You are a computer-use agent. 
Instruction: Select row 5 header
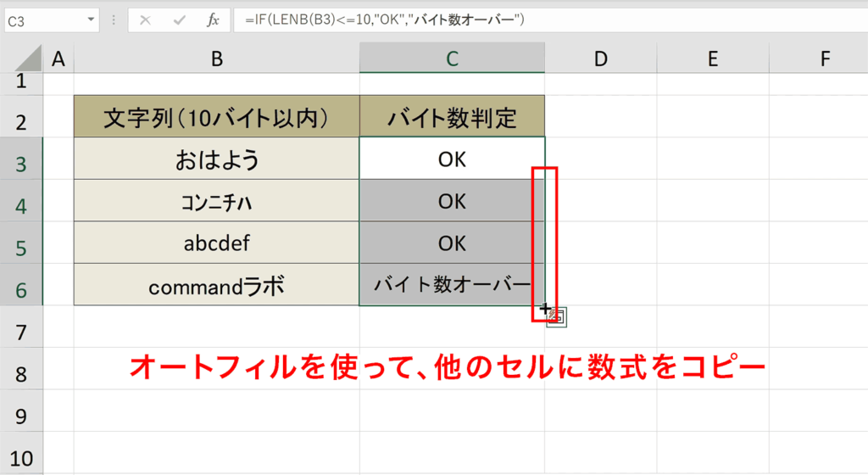[21, 243]
